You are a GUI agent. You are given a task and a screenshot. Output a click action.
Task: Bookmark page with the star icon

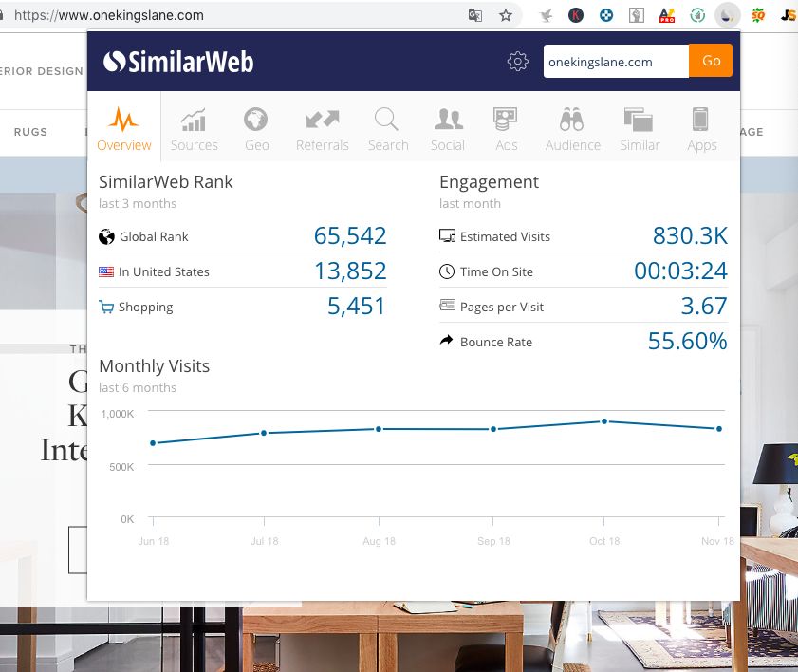coord(506,15)
